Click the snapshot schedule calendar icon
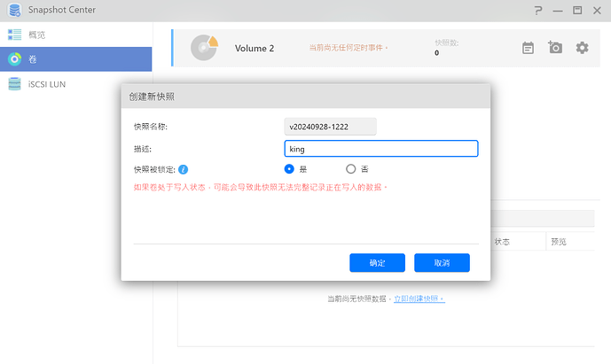This screenshot has height=364, width=611. pos(529,48)
